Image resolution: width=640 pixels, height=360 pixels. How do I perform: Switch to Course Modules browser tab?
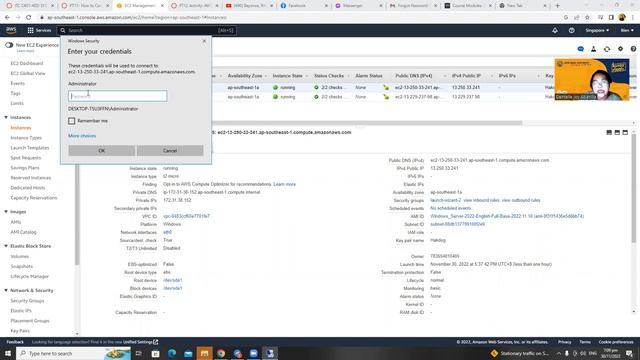(467, 6)
